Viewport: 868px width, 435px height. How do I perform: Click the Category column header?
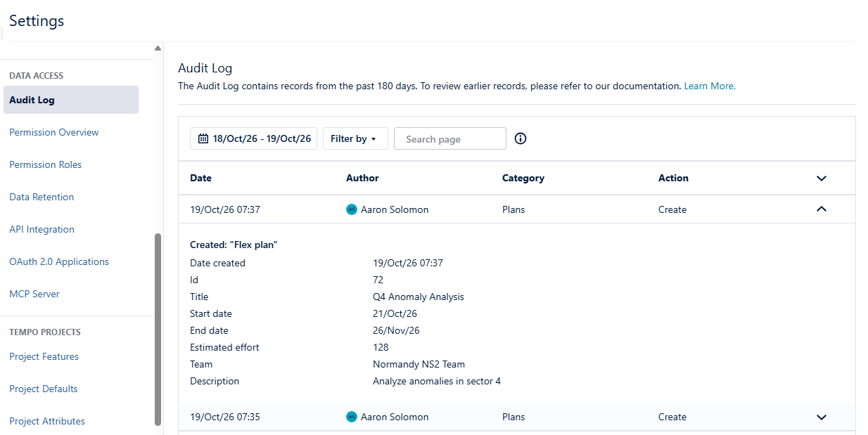(x=523, y=178)
